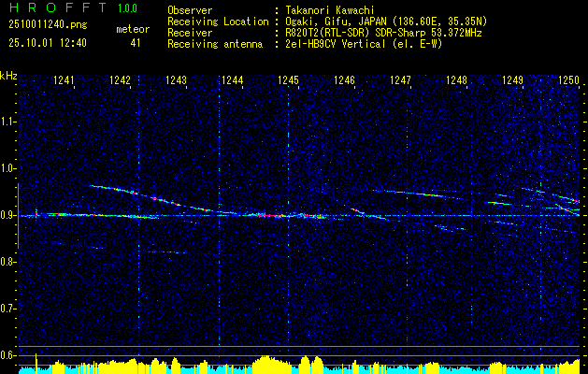This screenshot has width=588, height=374.
Task: Click the 1250 time axis label
Action: [569, 80]
